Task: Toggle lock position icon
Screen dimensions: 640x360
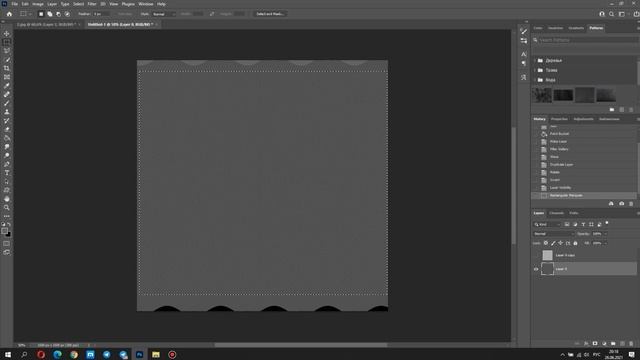Action: click(560, 243)
